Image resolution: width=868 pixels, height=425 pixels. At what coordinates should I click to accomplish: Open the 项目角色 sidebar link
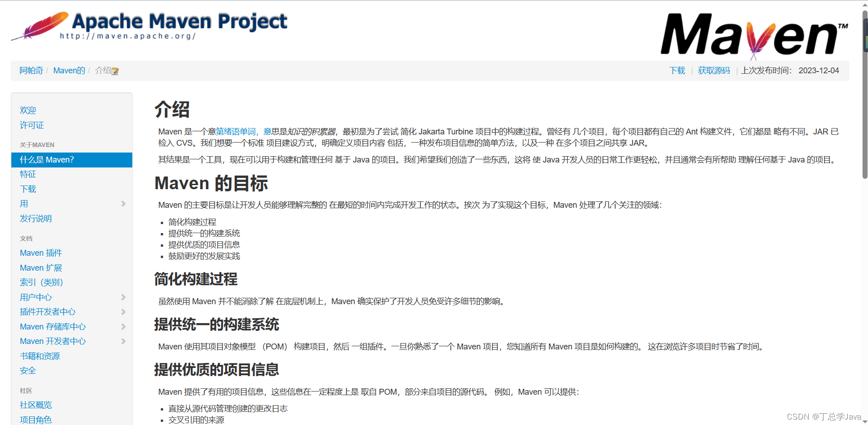[x=36, y=420]
